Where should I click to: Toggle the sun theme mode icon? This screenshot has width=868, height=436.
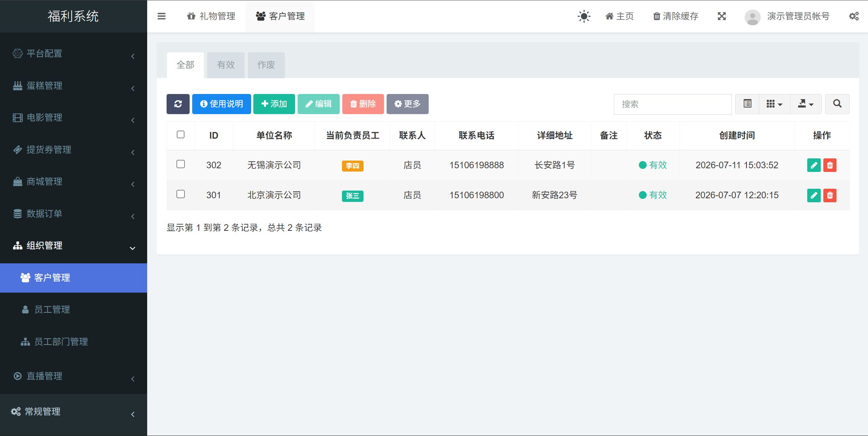(x=584, y=16)
